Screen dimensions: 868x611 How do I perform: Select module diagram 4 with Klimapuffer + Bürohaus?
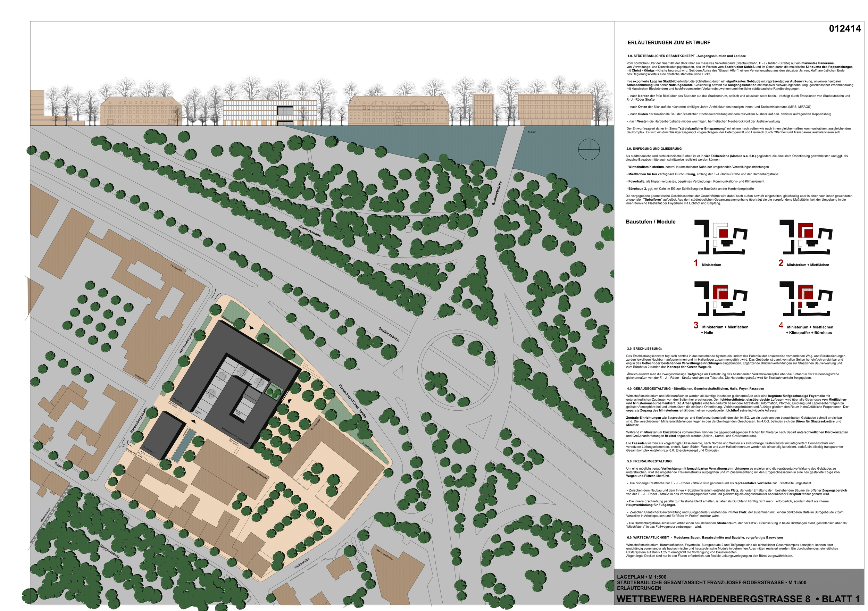(805, 299)
